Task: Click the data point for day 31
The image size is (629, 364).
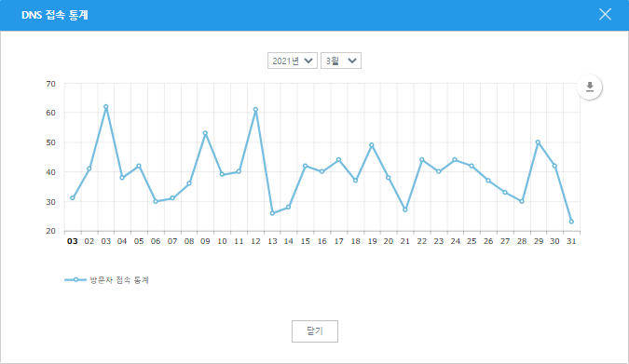Action: click(571, 222)
